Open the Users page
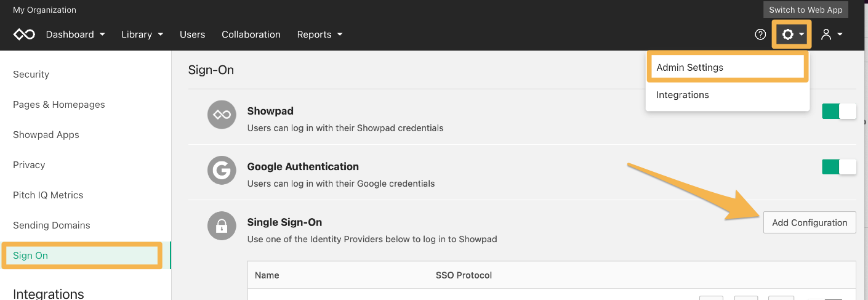Image resolution: width=868 pixels, height=300 pixels. tap(192, 34)
